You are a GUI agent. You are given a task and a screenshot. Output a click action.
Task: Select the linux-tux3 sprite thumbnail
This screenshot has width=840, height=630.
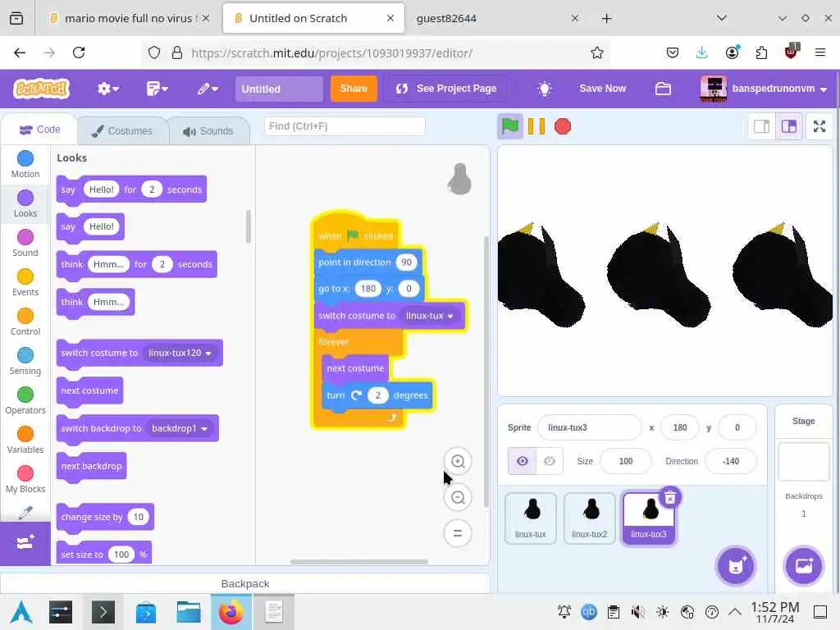pyautogui.click(x=648, y=518)
